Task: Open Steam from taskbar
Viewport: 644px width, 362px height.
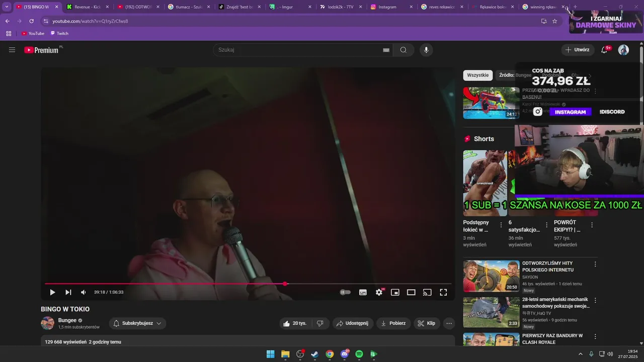Action: point(315,354)
